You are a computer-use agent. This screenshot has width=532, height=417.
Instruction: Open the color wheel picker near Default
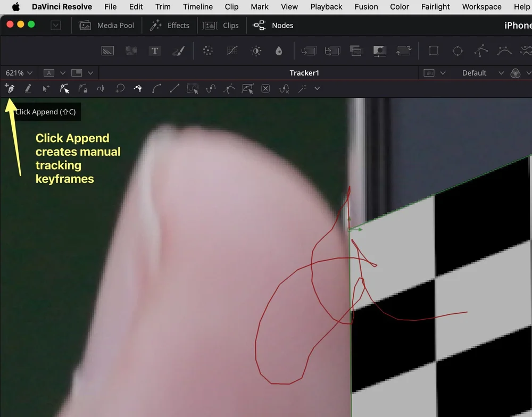point(516,72)
